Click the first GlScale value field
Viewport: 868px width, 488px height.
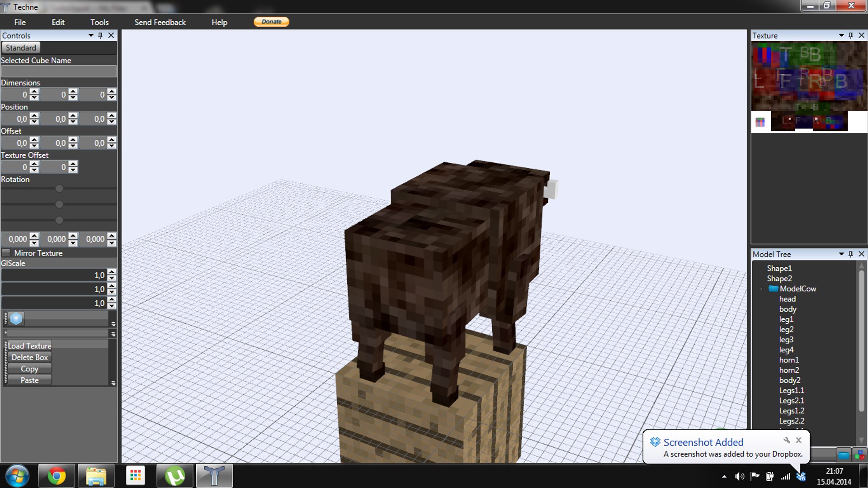click(54, 275)
